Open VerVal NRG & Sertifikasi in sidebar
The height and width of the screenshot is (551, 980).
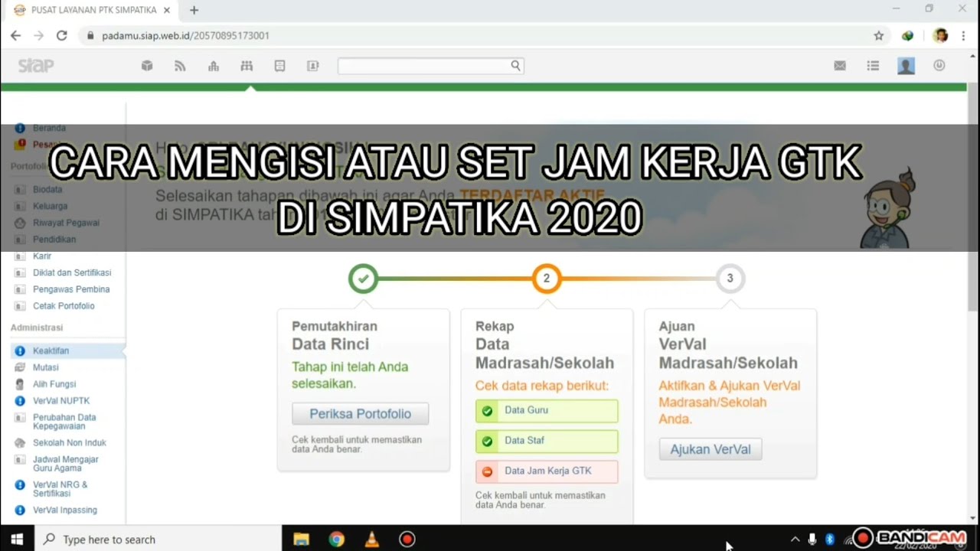click(x=60, y=489)
